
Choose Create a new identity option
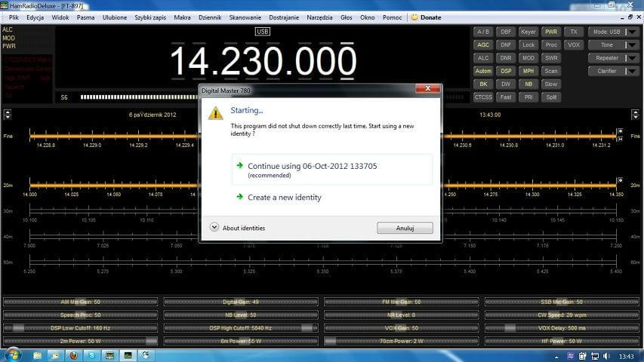284,198
